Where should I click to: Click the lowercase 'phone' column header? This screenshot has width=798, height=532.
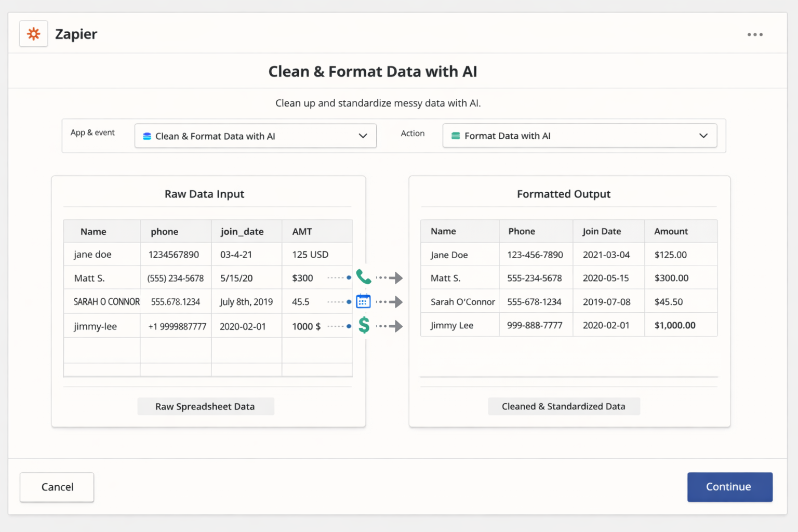point(176,232)
